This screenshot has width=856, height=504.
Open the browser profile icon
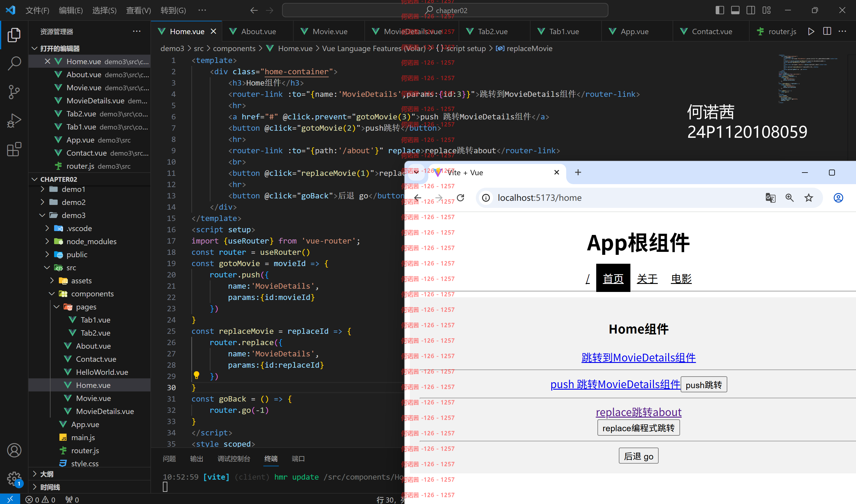[x=838, y=198]
